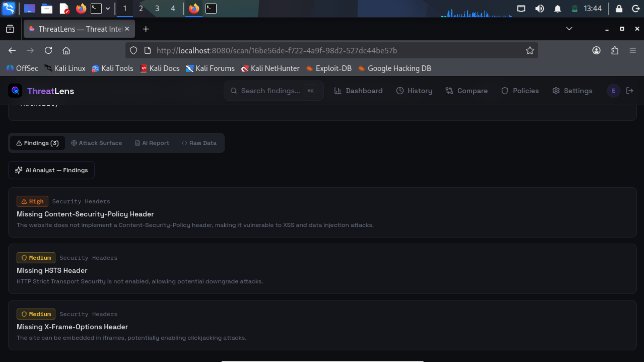Switch to the Attack Surface tab
The image size is (644, 362).
pos(96,143)
